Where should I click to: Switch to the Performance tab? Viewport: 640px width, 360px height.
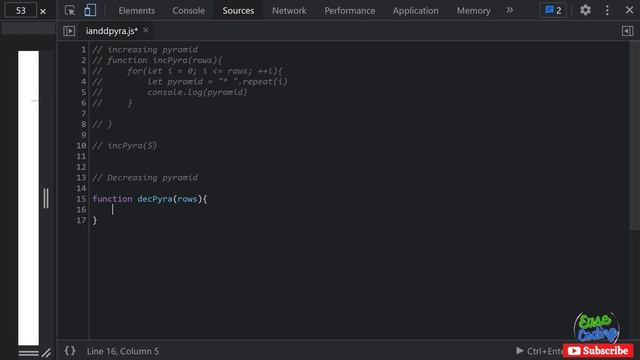pos(350,11)
